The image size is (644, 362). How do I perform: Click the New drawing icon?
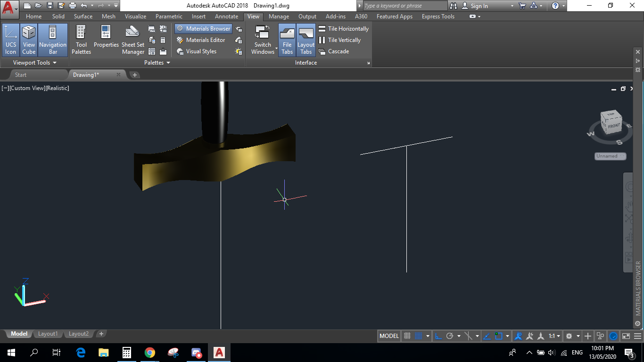[27, 6]
